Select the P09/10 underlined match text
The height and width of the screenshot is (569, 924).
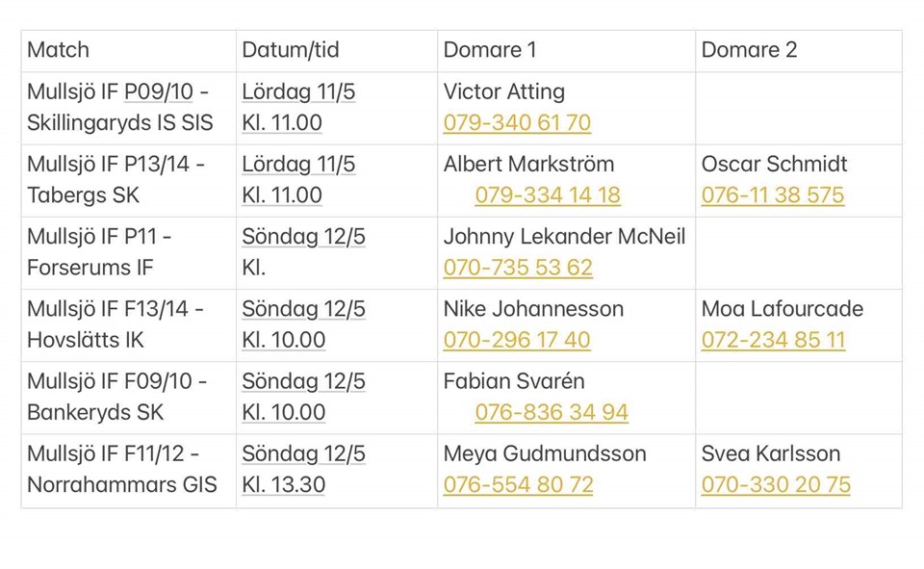(x=159, y=92)
